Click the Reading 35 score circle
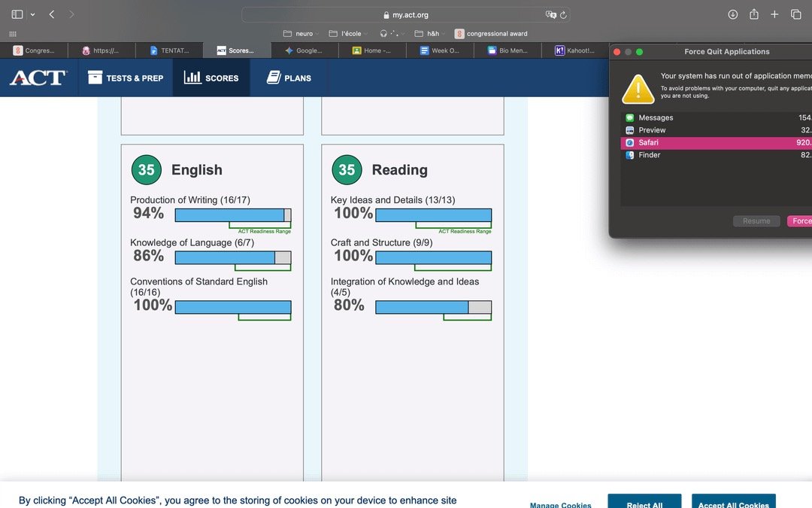This screenshot has height=508, width=812. click(347, 169)
